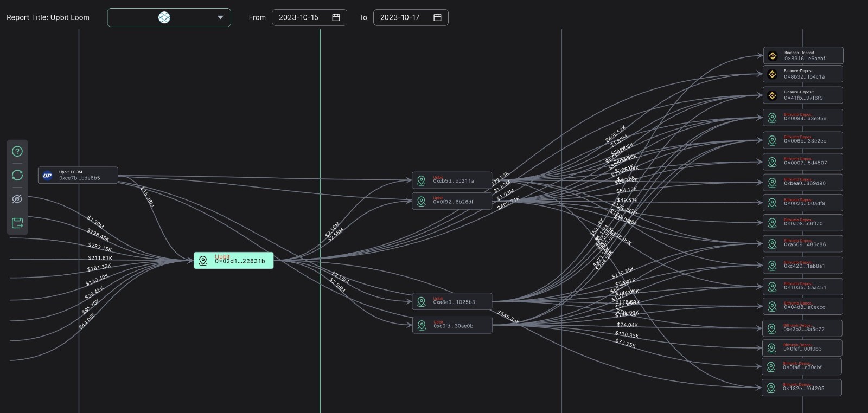This screenshot has height=413, width=868.
Task: Click the $74.04K flow amount label
Action: [x=627, y=325]
